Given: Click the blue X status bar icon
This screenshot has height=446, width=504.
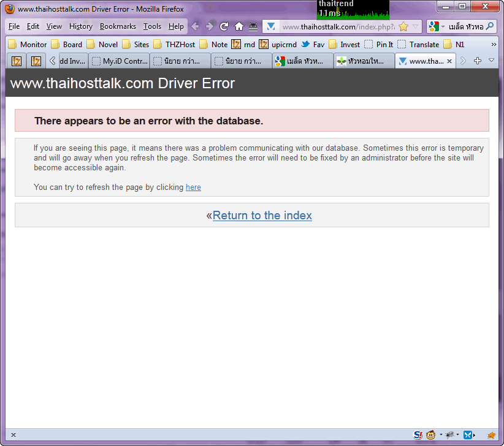Looking at the screenshot, I should (468, 435).
